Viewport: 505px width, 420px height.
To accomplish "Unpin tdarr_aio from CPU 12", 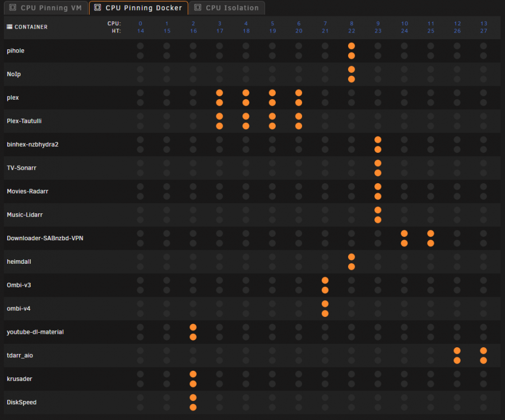I will (457, 351).
